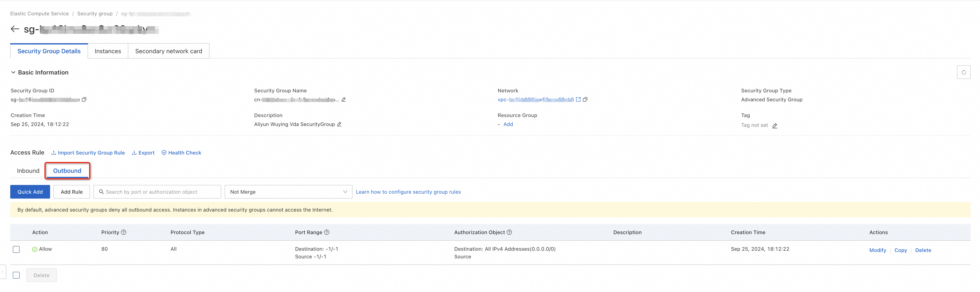The width and height of the screenshot is (980, 292).
Task: Refresh the Basic Information panel
Action: pyautogui.click(x=963, y=72)
